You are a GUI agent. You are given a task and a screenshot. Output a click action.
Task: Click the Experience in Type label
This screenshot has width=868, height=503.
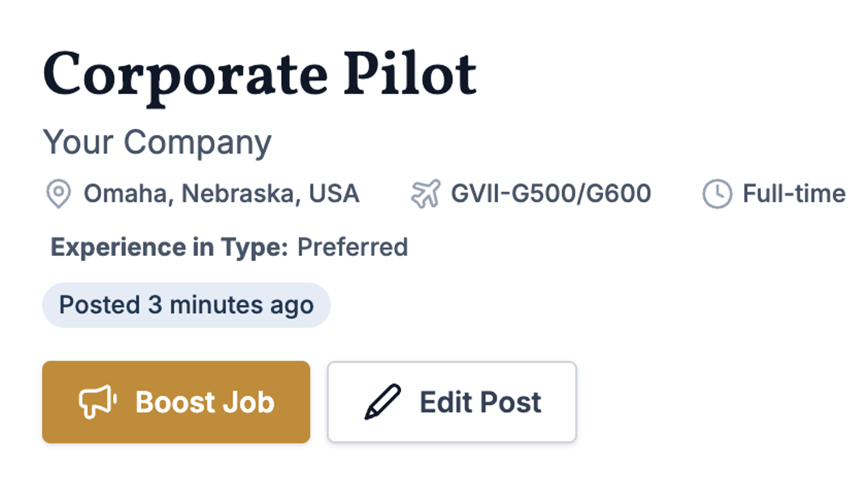(x=169, y=247)
